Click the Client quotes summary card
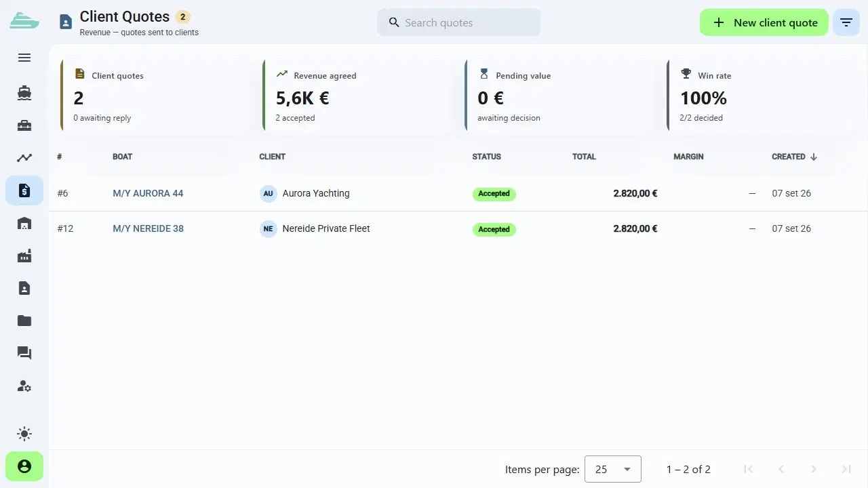This screenshot has width=868, height=488. pos(155,96)
